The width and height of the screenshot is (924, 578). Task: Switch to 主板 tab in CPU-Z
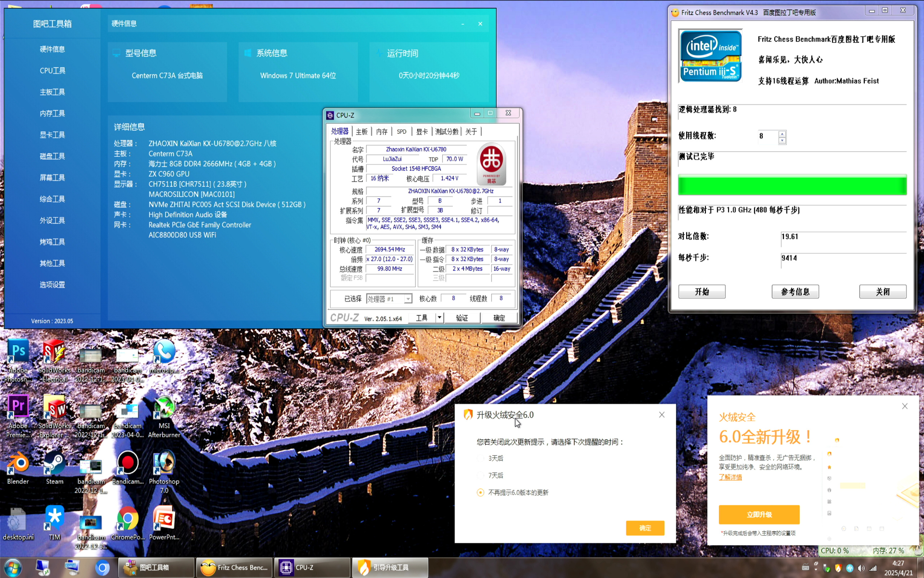click(x=361, y=132)
